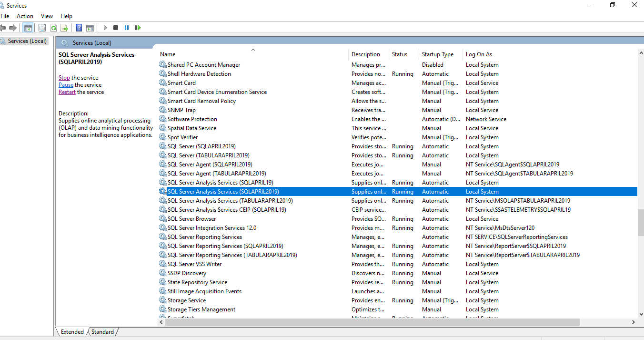This screenshot has width=644, height=340.
Task: Sort by the Name column header
Action: click(x=253, y=54)
